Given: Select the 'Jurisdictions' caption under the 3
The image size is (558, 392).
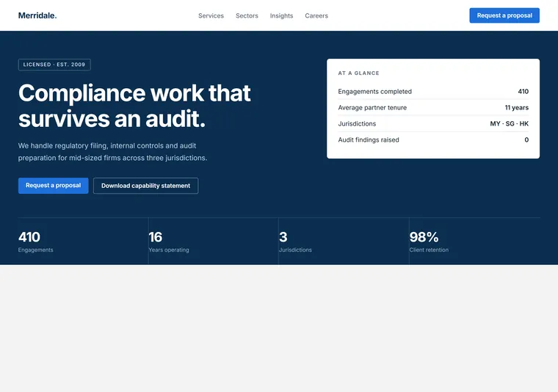Looking at the screenshot, I should [295, 250].
